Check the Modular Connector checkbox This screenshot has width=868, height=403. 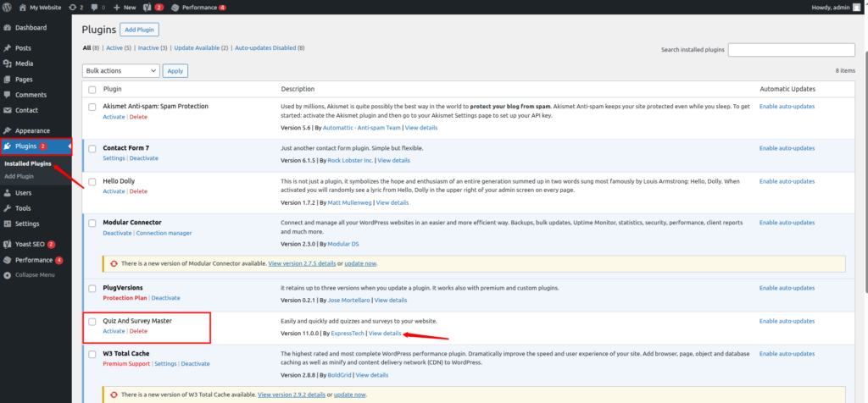(92, 224)
